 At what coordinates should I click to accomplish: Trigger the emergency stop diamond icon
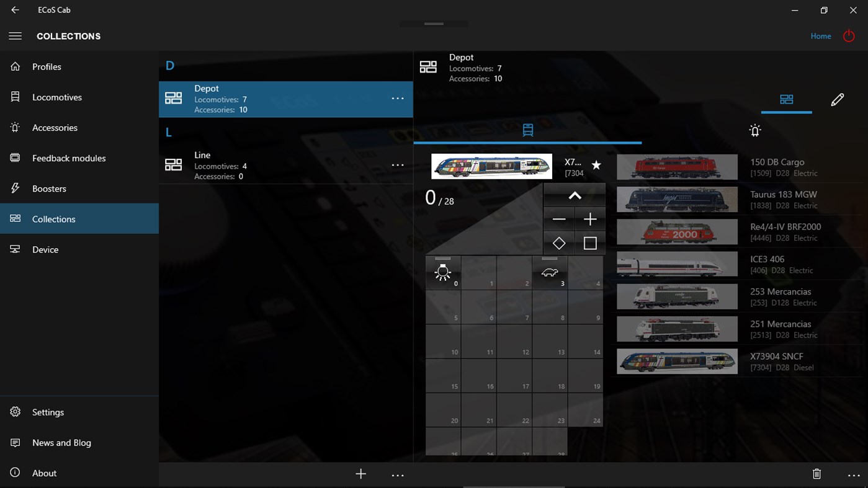tap(558, 242)
